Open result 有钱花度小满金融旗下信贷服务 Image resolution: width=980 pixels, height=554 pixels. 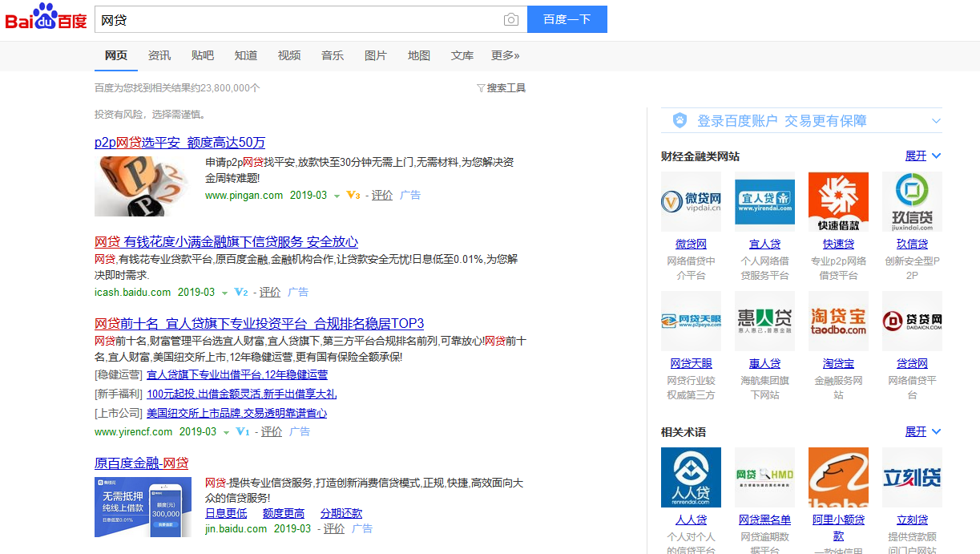227,242
